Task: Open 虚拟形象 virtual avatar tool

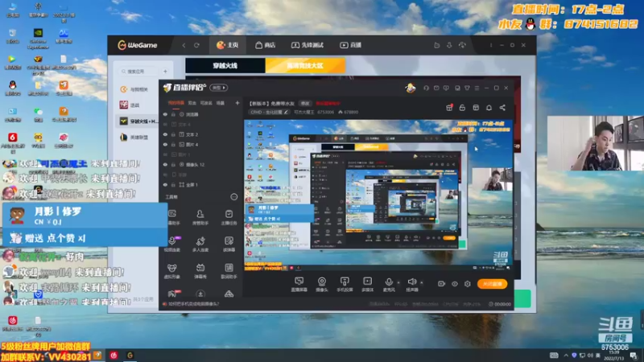Action: 171,271
